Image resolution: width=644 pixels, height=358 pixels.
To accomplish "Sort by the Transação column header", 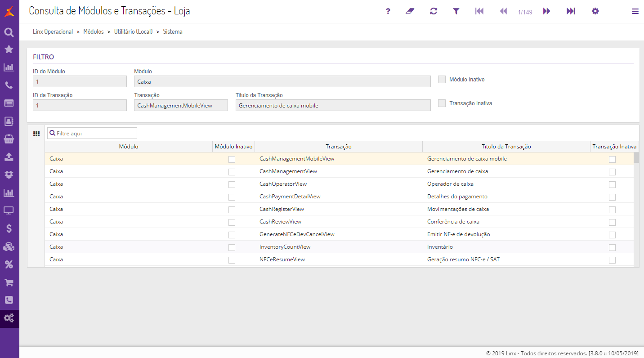I will (338, 147).
